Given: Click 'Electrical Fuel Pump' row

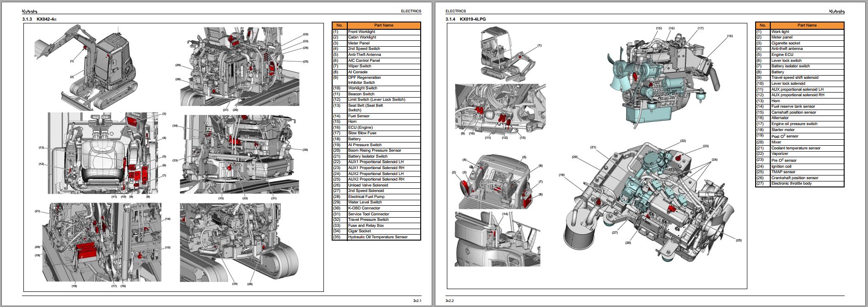Looking at the screenshot, I should [376, 197].
